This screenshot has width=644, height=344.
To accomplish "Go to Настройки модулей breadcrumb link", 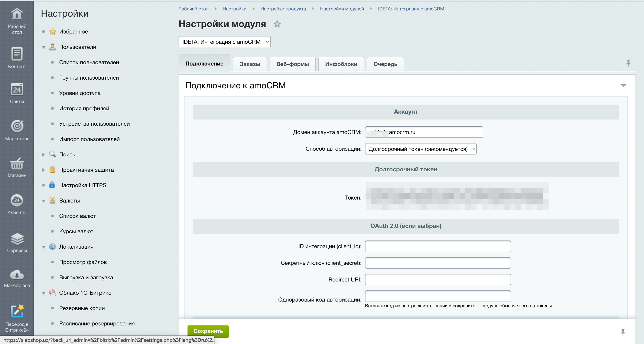I will click(342, 9).
